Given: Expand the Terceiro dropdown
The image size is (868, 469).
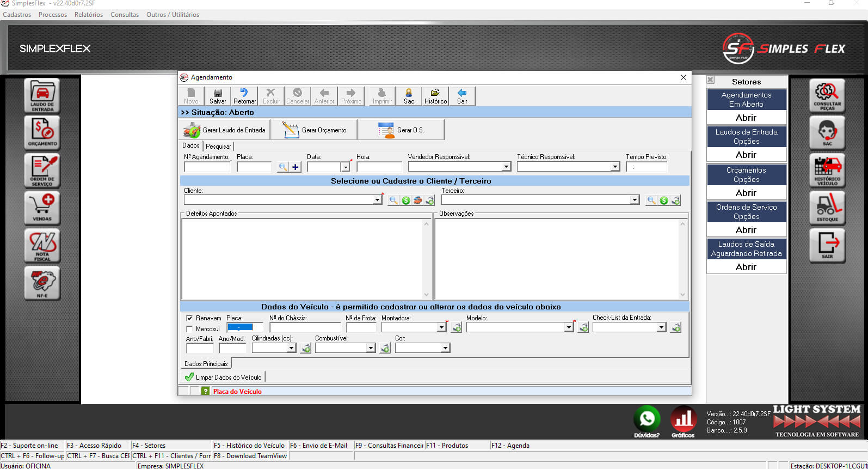Looking at the screenshot, I should 635,200.
